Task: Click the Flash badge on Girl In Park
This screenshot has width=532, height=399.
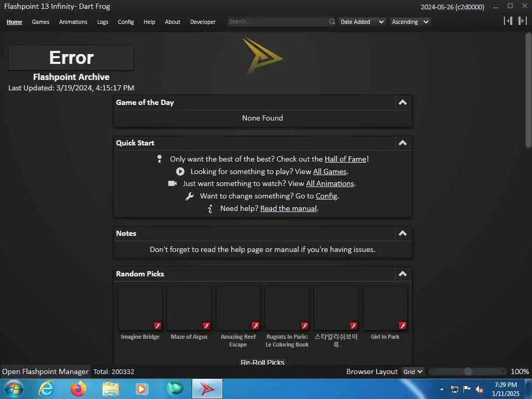Action: click(403, 326)
